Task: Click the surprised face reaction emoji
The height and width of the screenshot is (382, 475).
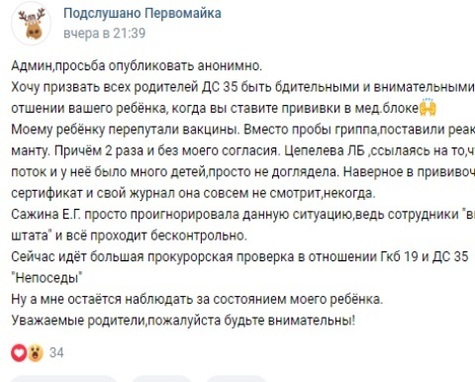Action: point(35,353)
